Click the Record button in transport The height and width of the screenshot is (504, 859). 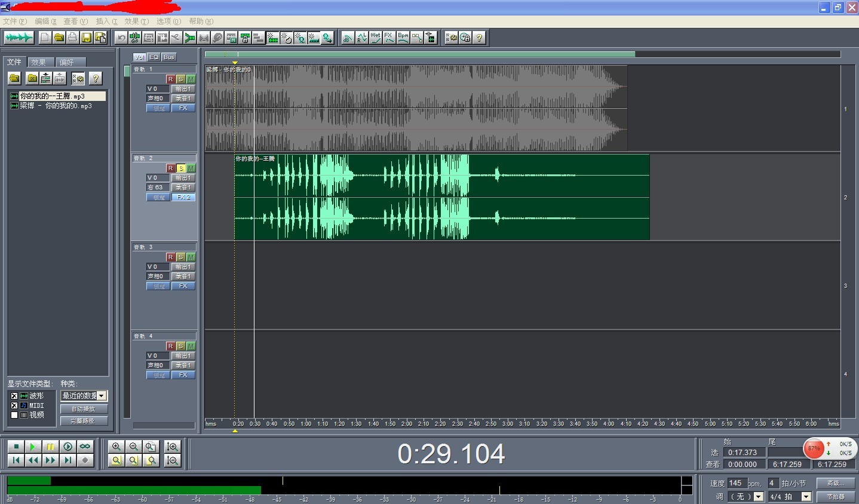pos(85,460)
